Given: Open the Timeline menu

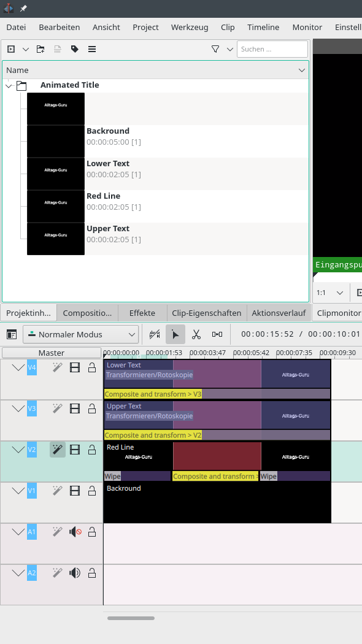Looking at the screenshot, I should [263, 28].
